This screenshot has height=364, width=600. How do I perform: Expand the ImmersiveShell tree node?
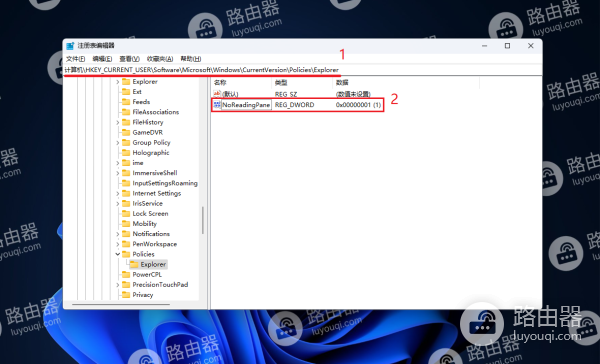117,173
